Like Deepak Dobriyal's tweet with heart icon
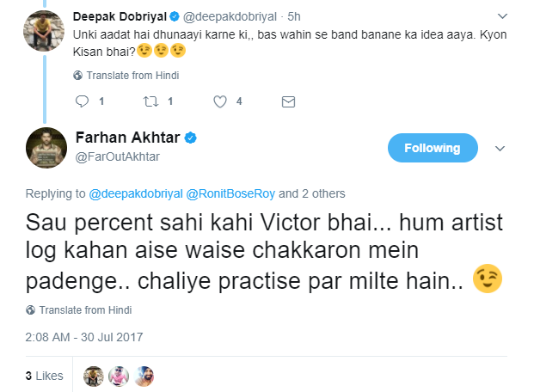 point(220,101)
